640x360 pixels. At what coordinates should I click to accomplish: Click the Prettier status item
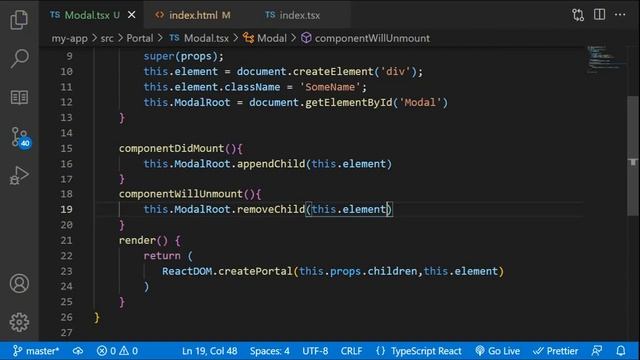(x=556, y=351)
